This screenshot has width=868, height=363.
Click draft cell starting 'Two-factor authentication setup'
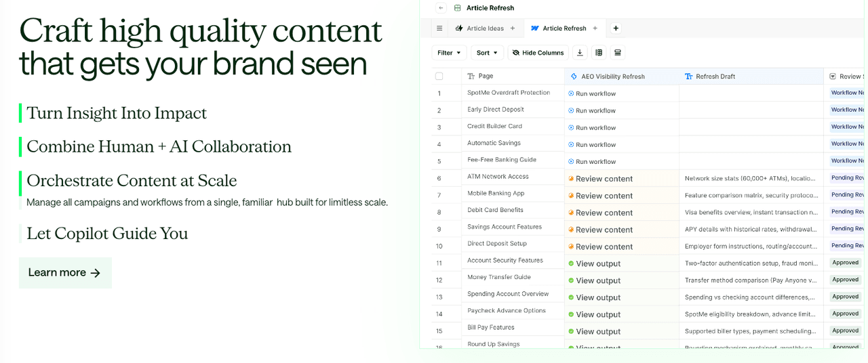click(x=751, y=263)
